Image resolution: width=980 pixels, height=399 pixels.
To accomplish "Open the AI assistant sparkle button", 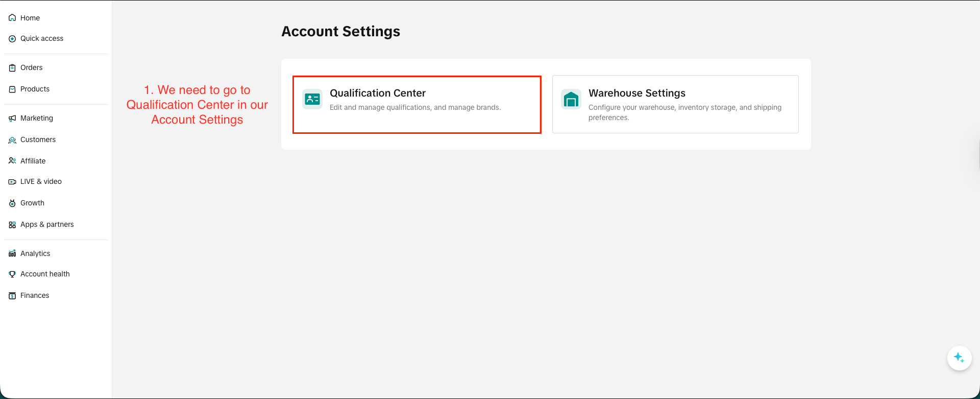I will 959,358.
